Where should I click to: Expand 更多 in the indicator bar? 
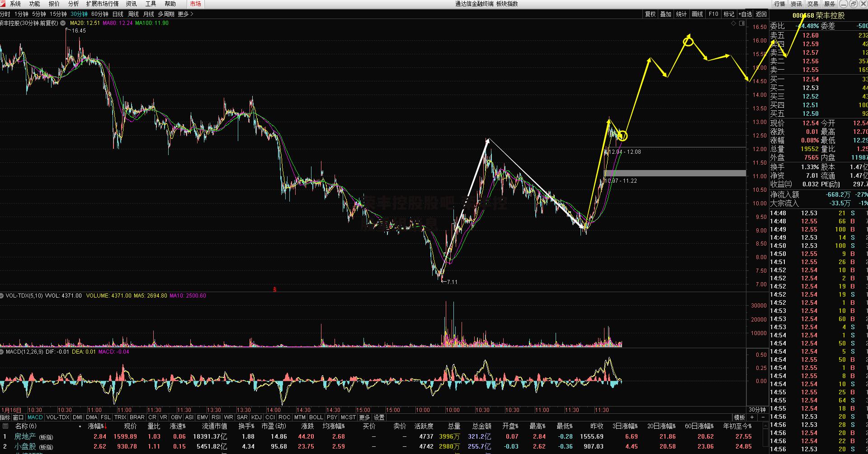364,417
